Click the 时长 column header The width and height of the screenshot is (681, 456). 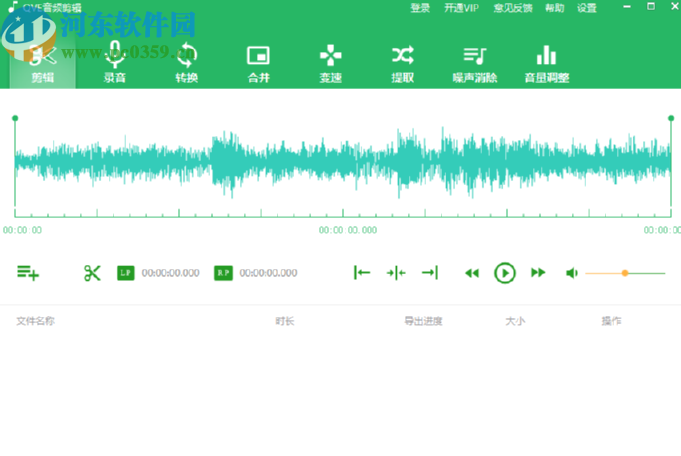(x=285, y=321)
